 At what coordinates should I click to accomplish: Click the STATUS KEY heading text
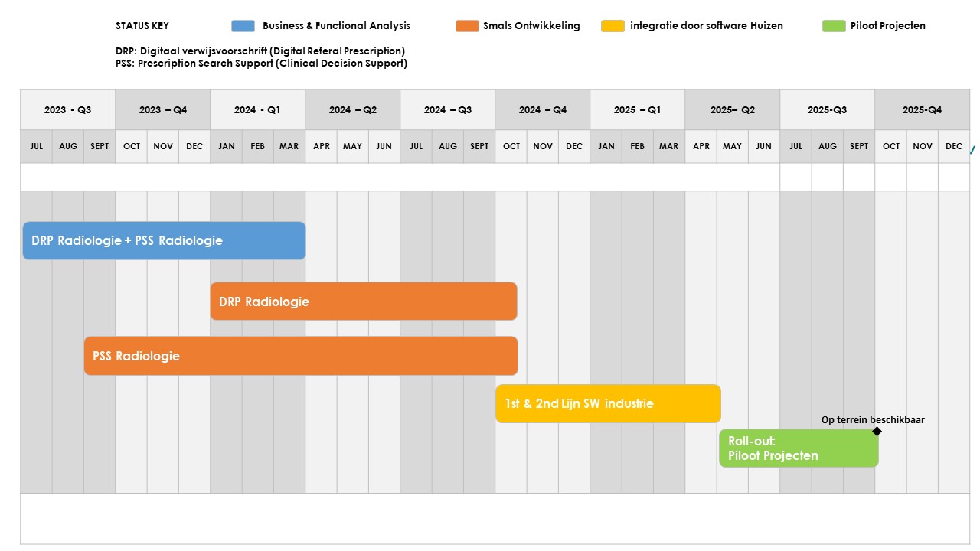(x=142, y=26)
